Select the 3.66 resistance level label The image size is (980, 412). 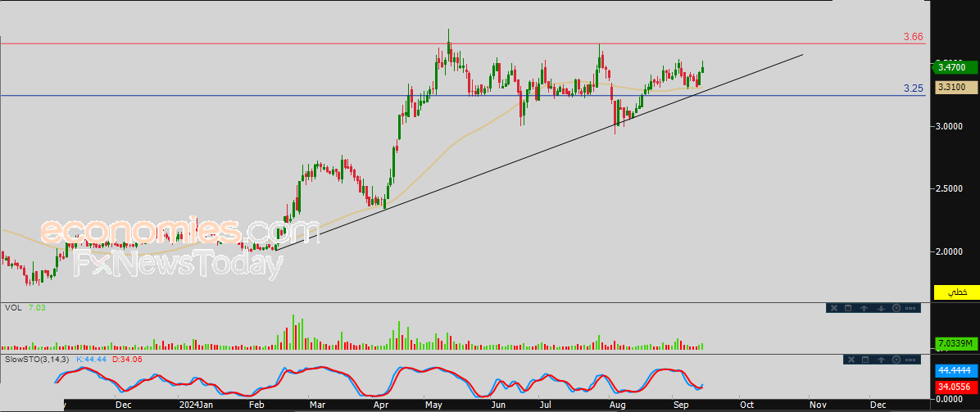913,37
